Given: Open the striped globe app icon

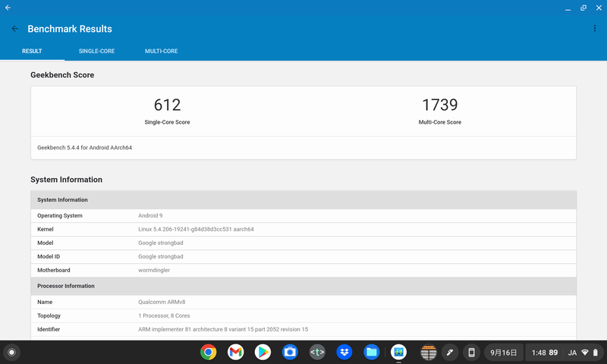Looking at the screenshot, I should [x=429, y=353].
